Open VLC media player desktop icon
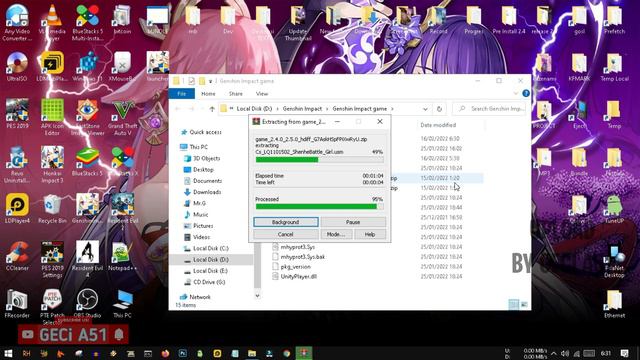This screenshot has width=640, height=360. click(x=52, y=23)
